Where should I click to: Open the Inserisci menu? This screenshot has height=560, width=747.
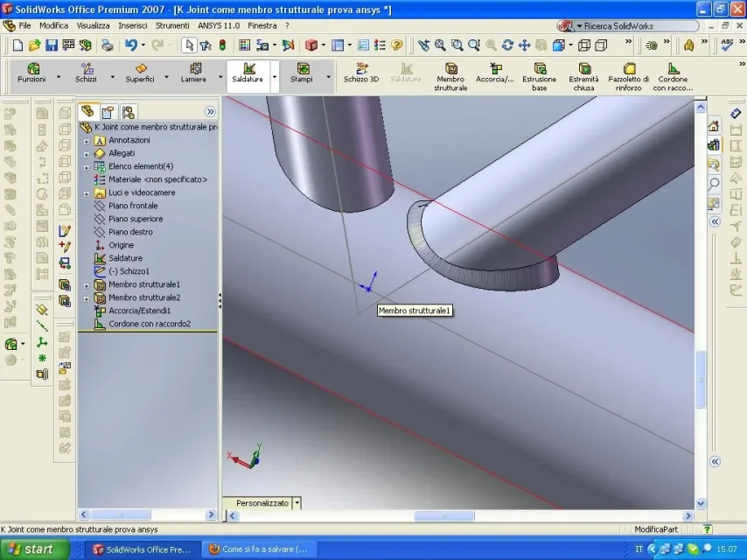(x=132, y=25)
